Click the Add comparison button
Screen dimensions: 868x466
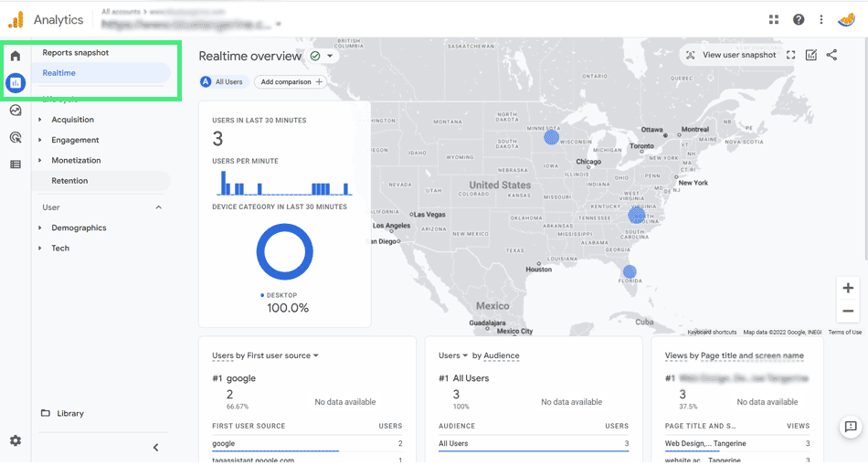pos(291,82)
